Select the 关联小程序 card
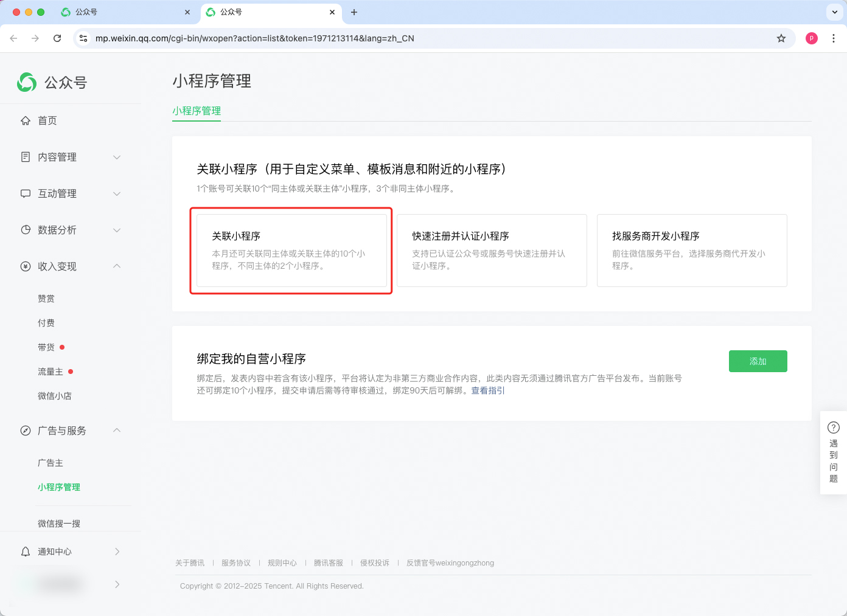 [x=291, y=251]
